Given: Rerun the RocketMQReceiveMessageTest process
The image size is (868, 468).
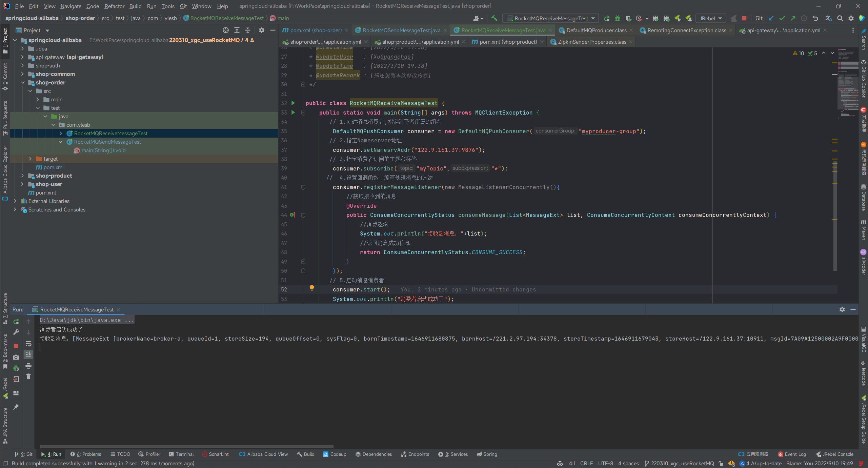Looking at the screenshot, I should tap(16, 322).
